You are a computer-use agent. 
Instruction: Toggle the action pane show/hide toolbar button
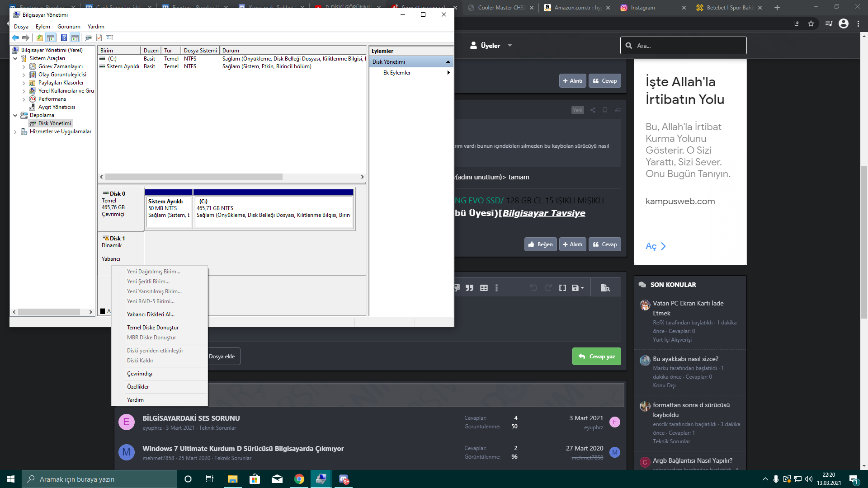[x=75, y=38]
